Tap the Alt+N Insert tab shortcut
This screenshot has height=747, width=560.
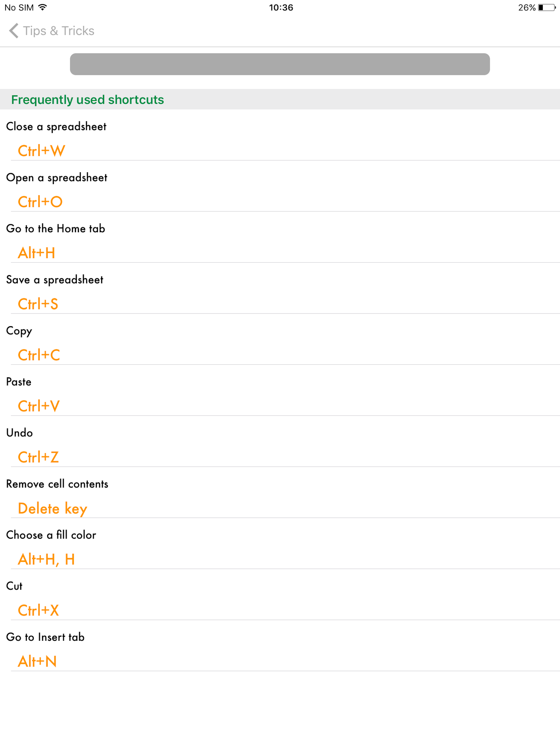click(x=37, y=661)
